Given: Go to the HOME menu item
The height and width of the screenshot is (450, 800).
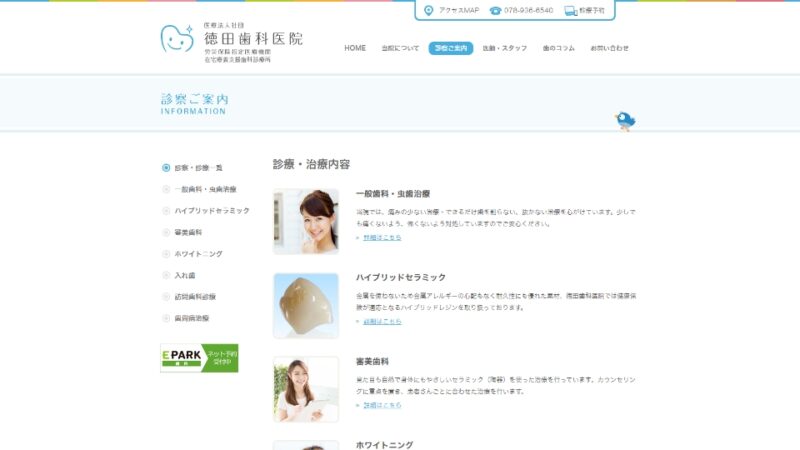Looking at the screenshot, I should pos(355,48).
